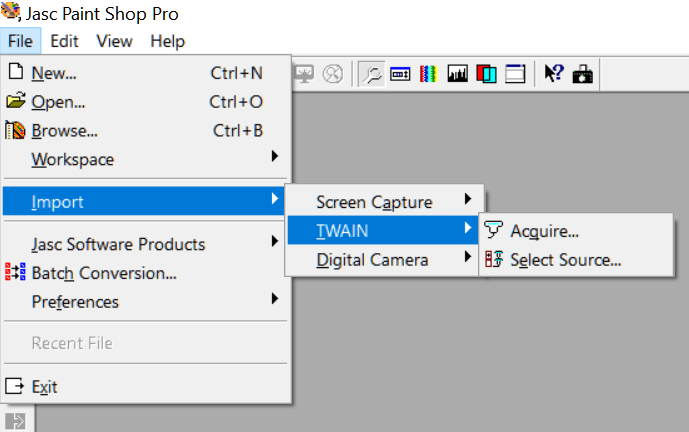Open the Edit menu
The height and width of the screenshot is (432, 689).
point(64,41)
